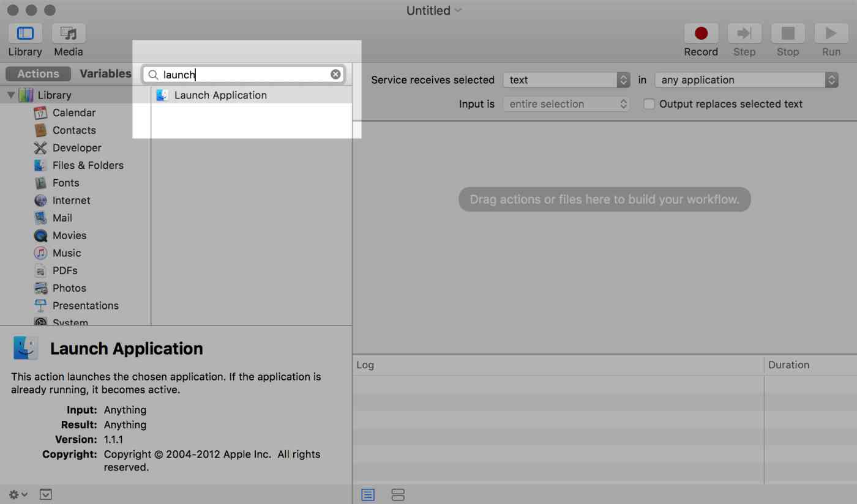Clear the launch search text
Viewport: 857px width, 504px height.
point(335,74)
